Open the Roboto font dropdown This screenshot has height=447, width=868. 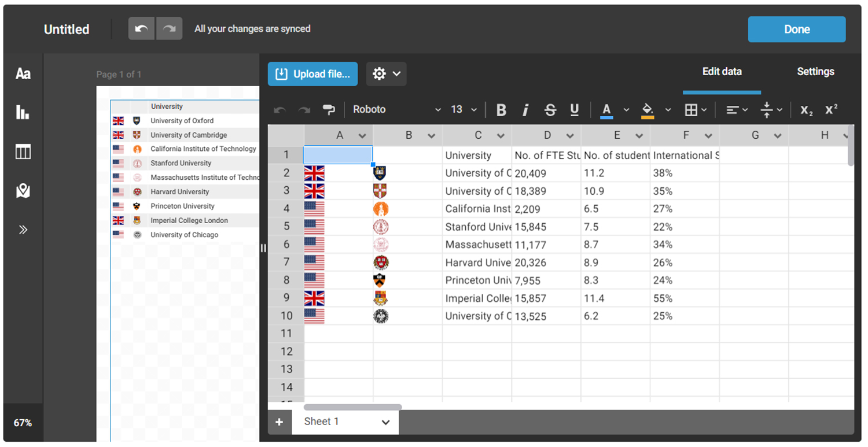[x=397, y=109]
